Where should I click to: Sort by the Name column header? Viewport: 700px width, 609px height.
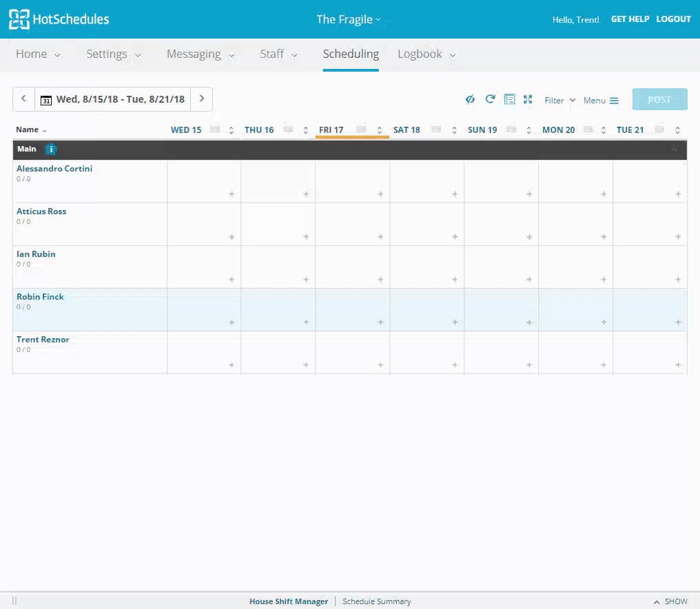[31, 130]
